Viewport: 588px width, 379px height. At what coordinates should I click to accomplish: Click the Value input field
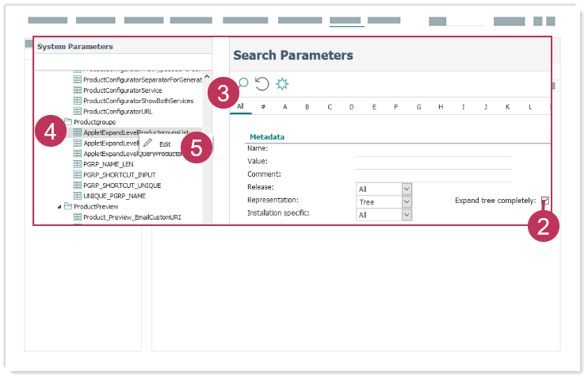point(433,162)
